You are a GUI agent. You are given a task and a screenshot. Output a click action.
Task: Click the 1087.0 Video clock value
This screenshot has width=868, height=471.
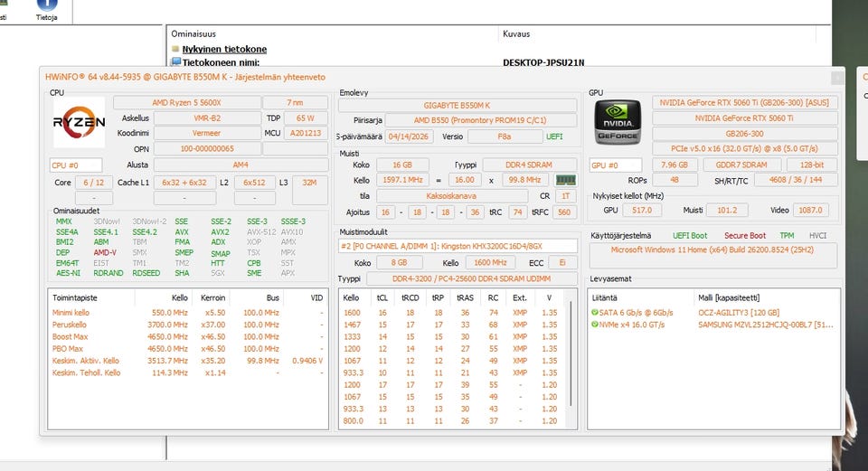pos(810,211)
